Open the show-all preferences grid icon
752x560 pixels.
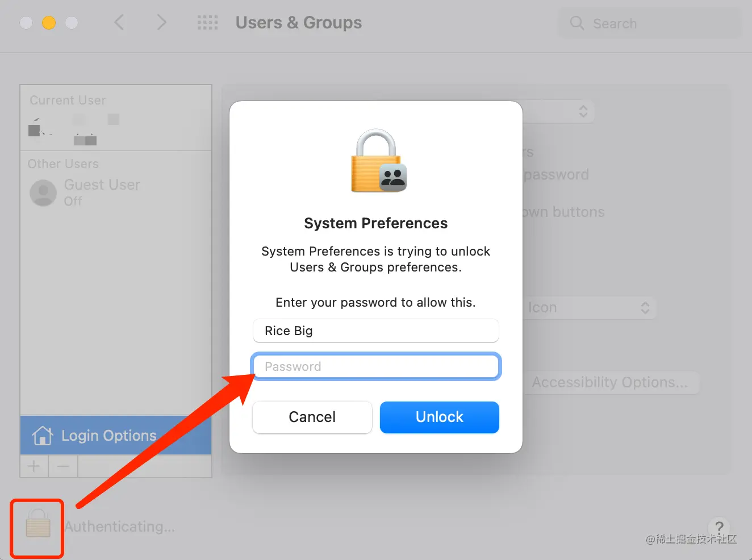[207, 23]
